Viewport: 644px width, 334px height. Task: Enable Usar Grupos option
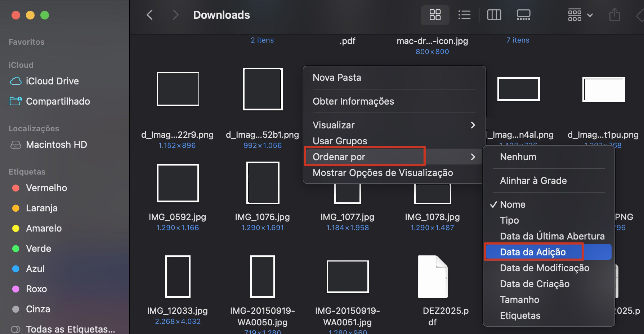[x=340, y=141]
